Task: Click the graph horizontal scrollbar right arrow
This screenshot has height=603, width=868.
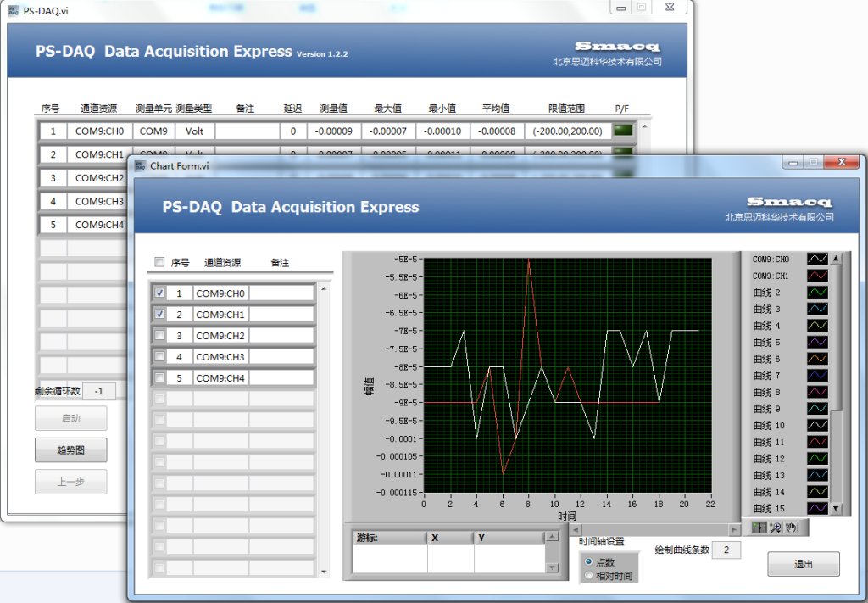Action: pos(735,530)
